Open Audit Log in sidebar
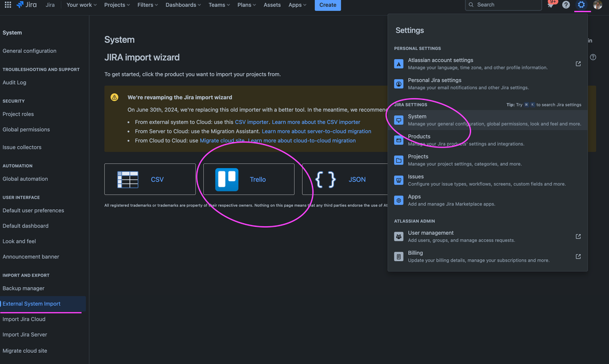This screenshot has width=609, height=364. 15,82
